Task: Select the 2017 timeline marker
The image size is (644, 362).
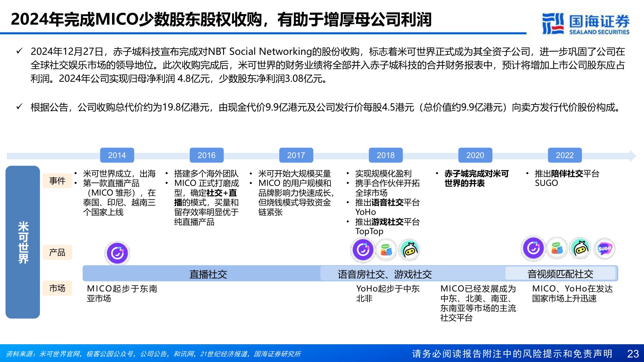Action: [296, 155]
